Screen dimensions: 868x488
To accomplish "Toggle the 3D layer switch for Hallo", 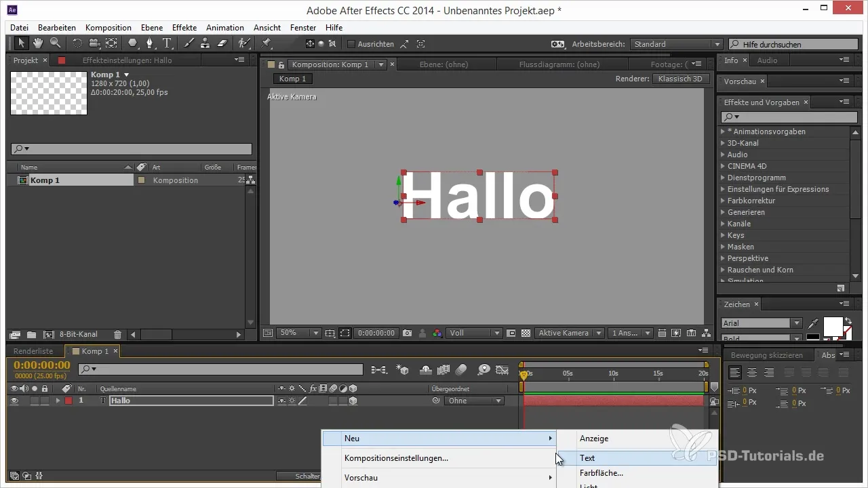I will [353, 401].
